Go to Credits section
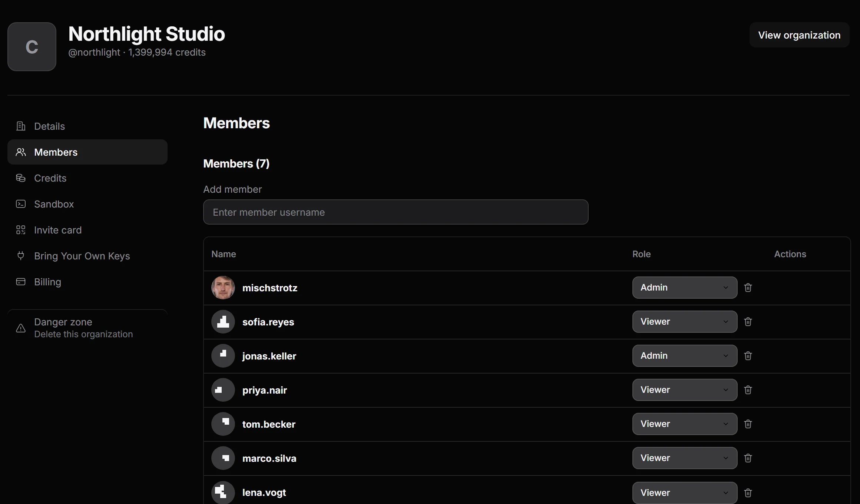This screenshot has width=860, height=504. point(87,178)
